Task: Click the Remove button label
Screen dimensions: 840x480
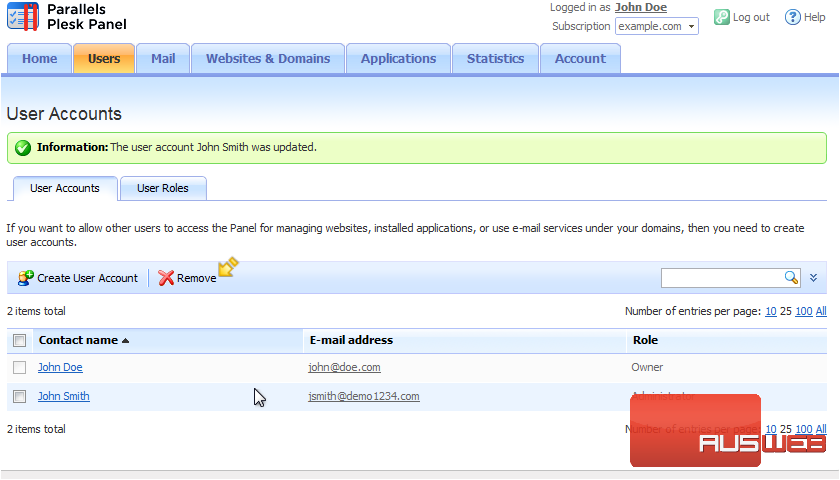Action: (197, 278)
